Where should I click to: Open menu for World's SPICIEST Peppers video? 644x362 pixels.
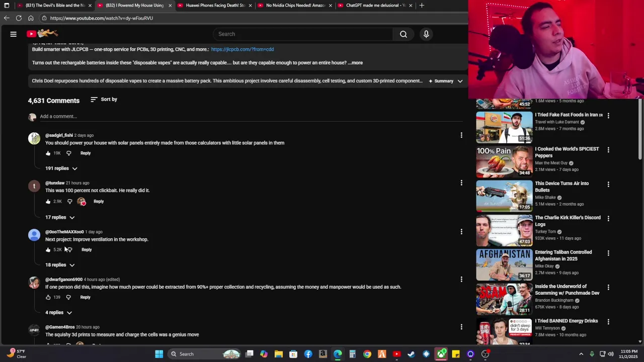tap(608, 150)
